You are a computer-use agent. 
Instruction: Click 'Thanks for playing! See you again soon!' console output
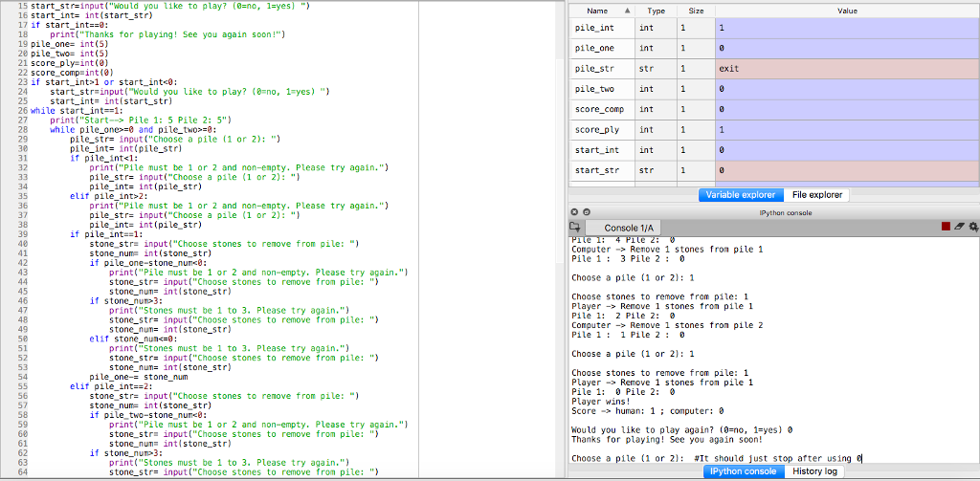pyautogui.click(x=667, y=439)
